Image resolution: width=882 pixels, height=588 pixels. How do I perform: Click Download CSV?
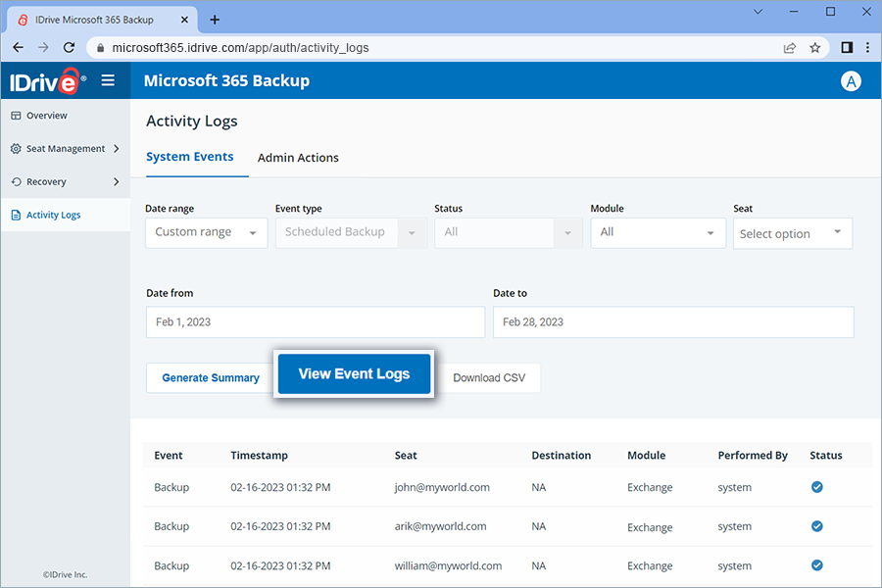490,377
